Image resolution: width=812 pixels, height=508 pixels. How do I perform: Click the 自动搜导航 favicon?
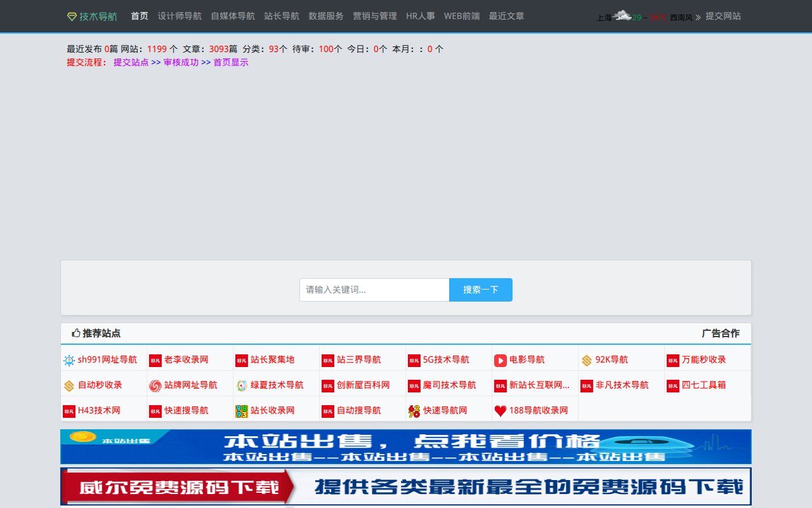(x=328, y=411)
